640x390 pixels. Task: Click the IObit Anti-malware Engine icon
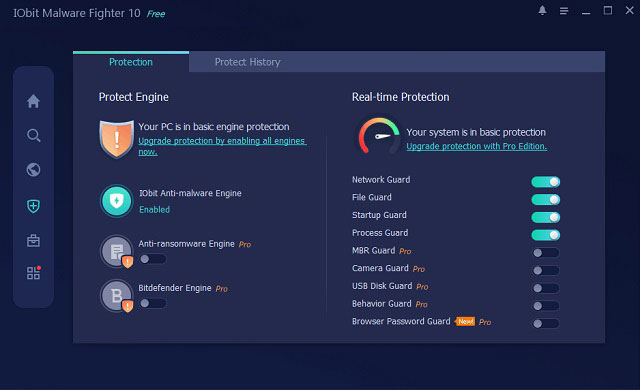pos(117,201)
